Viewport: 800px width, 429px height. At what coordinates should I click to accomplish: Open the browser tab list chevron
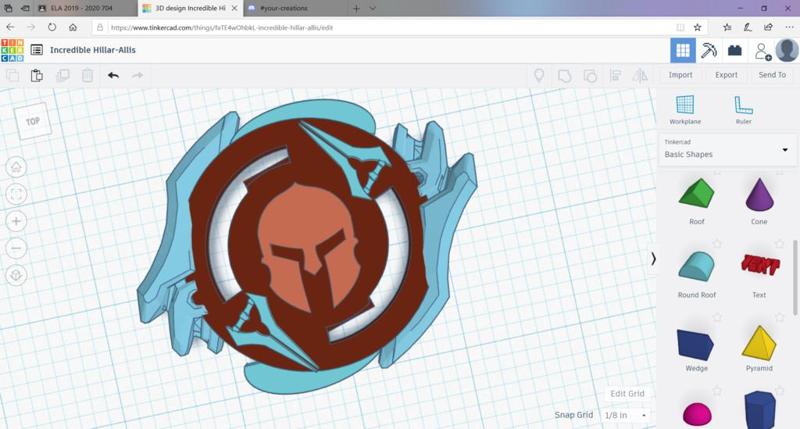[372, 8]
